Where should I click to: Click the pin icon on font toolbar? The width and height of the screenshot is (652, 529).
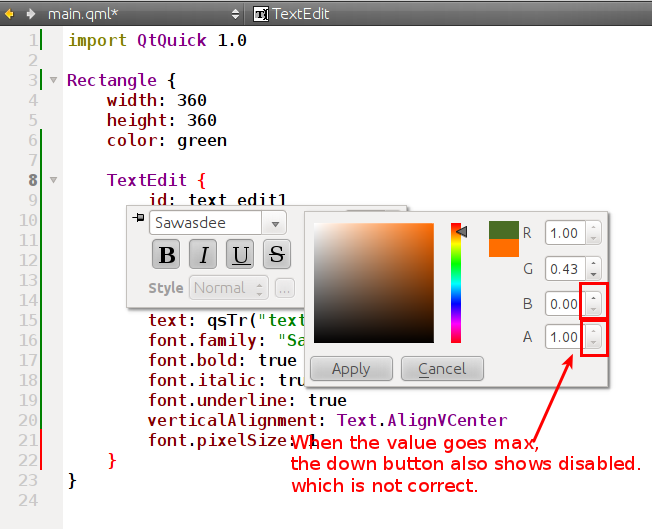138,218
